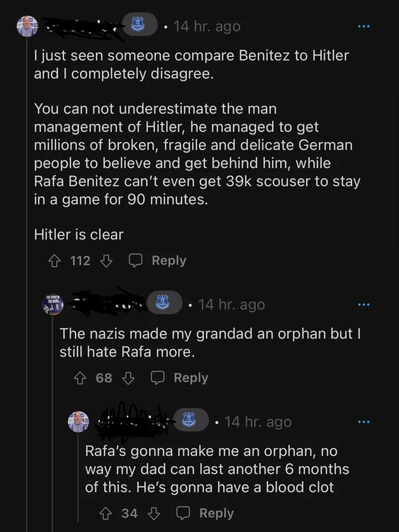The width and height of the screenshot is (399, 532).
Task: Open three-dot menu on blood clot comment
Action: tap(364, 422)
